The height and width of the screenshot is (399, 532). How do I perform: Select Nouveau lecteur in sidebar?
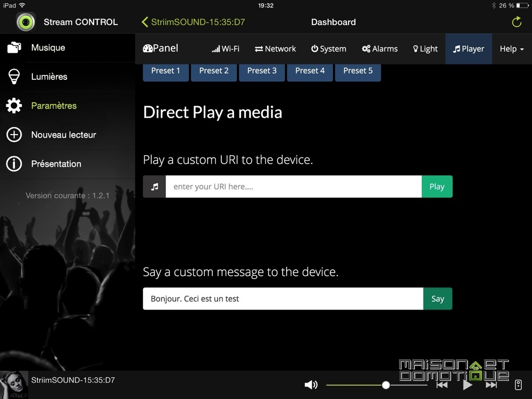click(68, 135)
